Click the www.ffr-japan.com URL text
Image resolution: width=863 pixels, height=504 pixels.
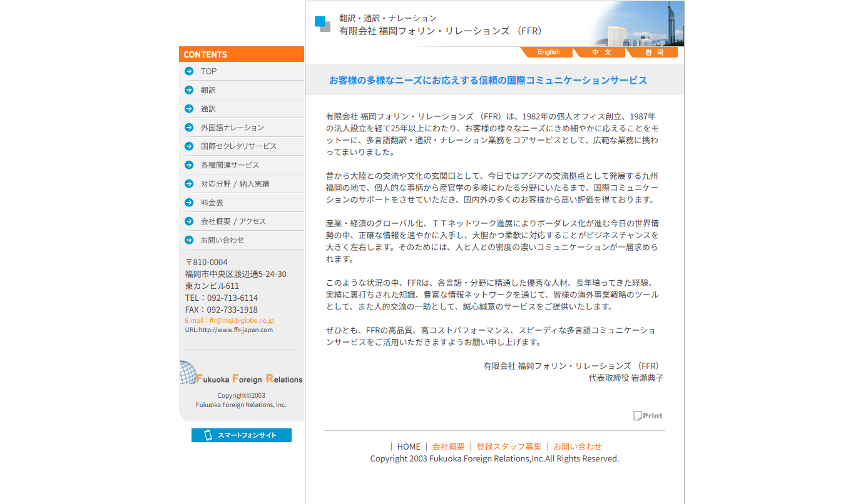point(228,330)
